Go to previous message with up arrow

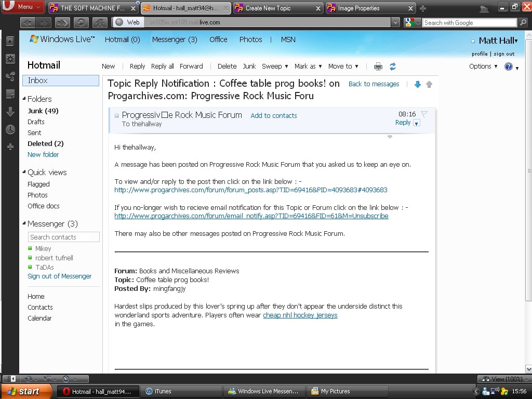point(429,85)
